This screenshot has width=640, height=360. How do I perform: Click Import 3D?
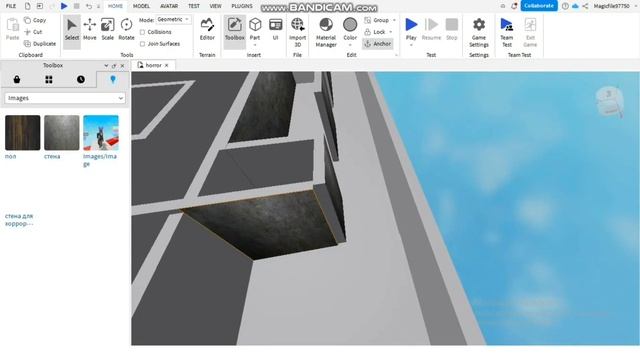298,32
